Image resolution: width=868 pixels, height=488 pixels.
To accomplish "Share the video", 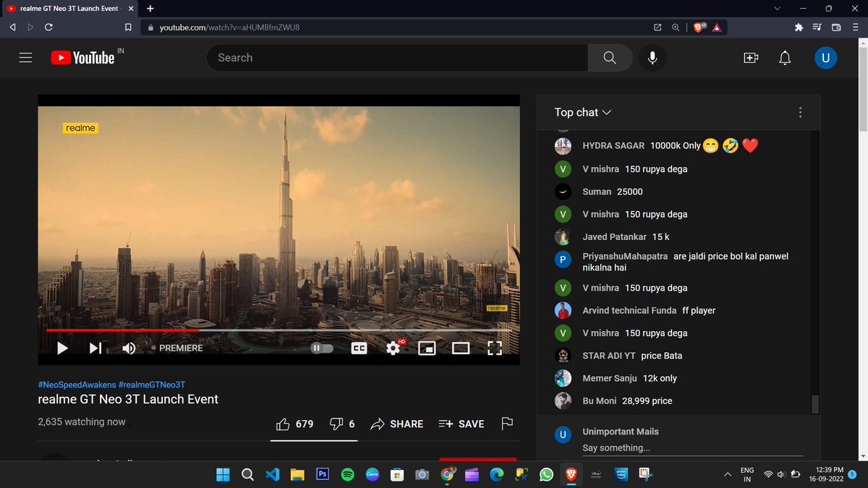I will tap(396, 424).
